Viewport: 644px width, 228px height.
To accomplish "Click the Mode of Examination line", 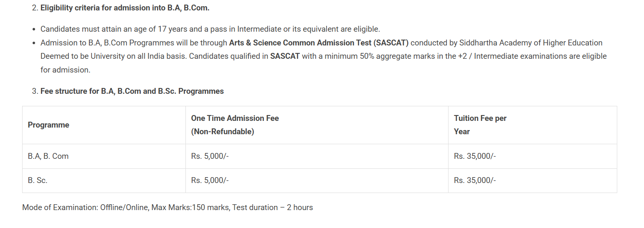I will [167, 207].
